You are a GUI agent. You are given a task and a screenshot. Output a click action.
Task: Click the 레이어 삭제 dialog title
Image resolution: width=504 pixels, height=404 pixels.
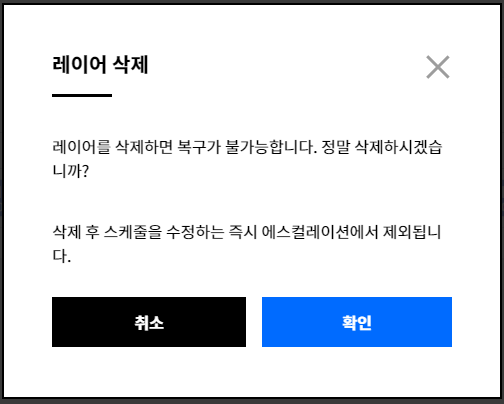100,64
